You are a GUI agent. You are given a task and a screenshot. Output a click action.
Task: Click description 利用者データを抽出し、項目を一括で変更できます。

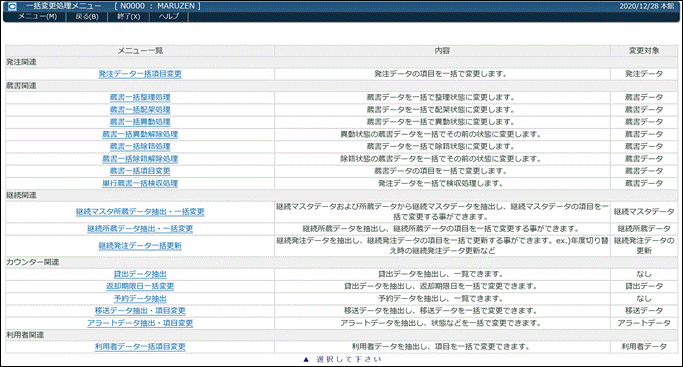(x=442, y=347)
